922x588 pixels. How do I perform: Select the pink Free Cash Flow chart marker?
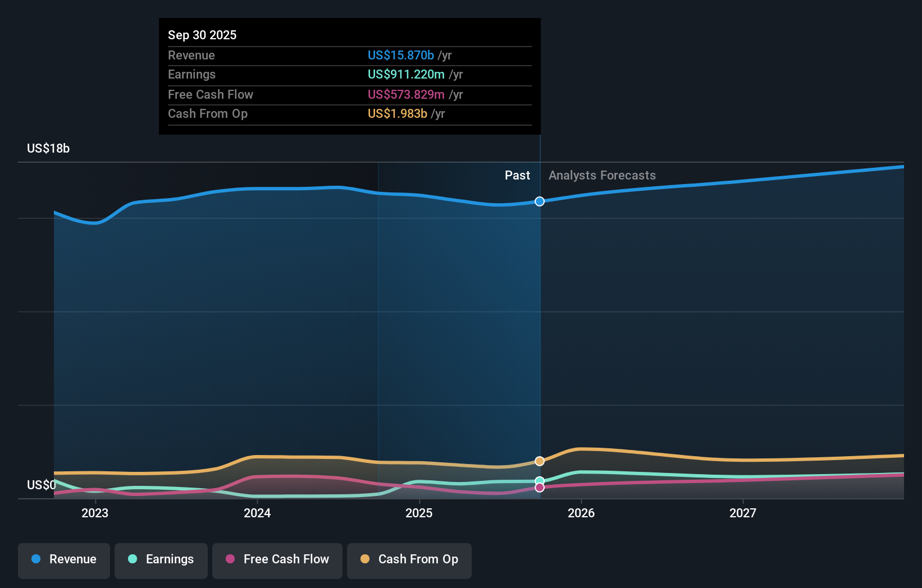[540, 487]
